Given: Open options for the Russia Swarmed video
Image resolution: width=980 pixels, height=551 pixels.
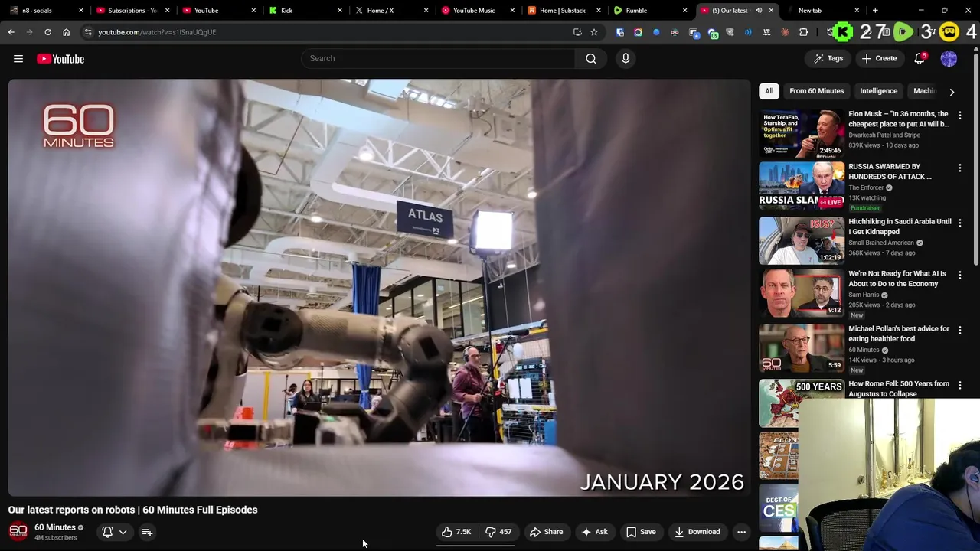Looking at the screenshot, I should click(x=960, y=168).
